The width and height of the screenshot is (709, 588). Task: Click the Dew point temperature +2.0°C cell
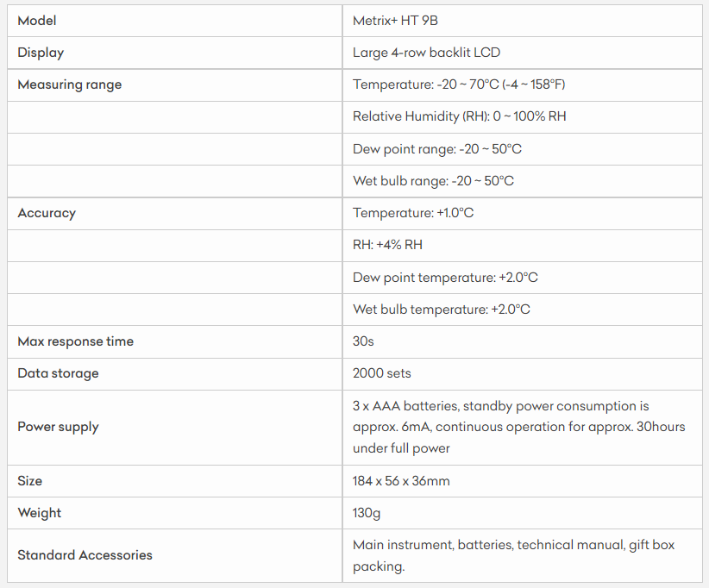point(445,278)
